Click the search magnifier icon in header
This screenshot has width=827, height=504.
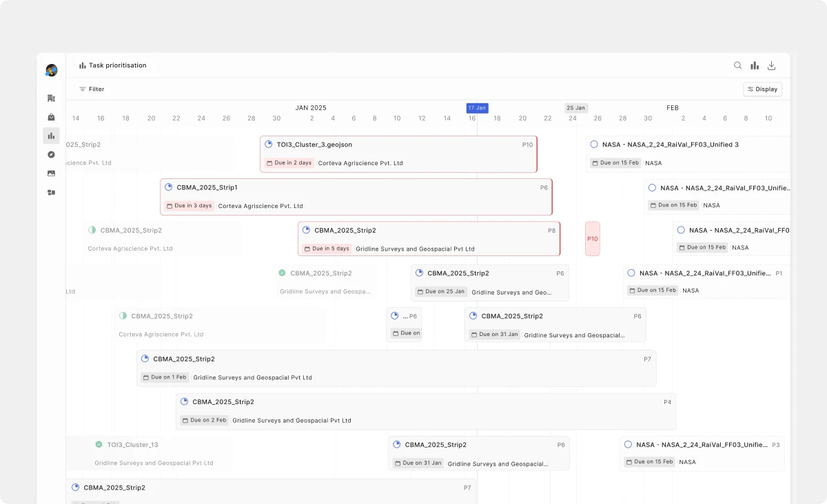pyautogui.click(x=737, y=65)
